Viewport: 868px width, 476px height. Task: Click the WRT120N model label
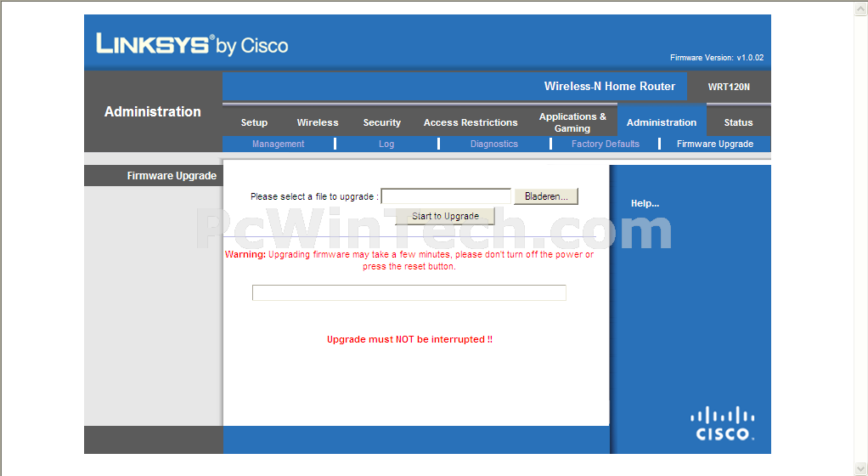click(x=729, y=87)
